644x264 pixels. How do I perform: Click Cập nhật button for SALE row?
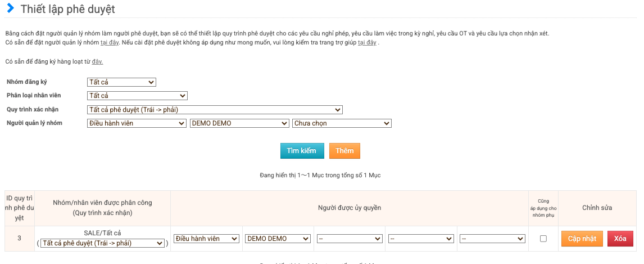click(582, 239)
